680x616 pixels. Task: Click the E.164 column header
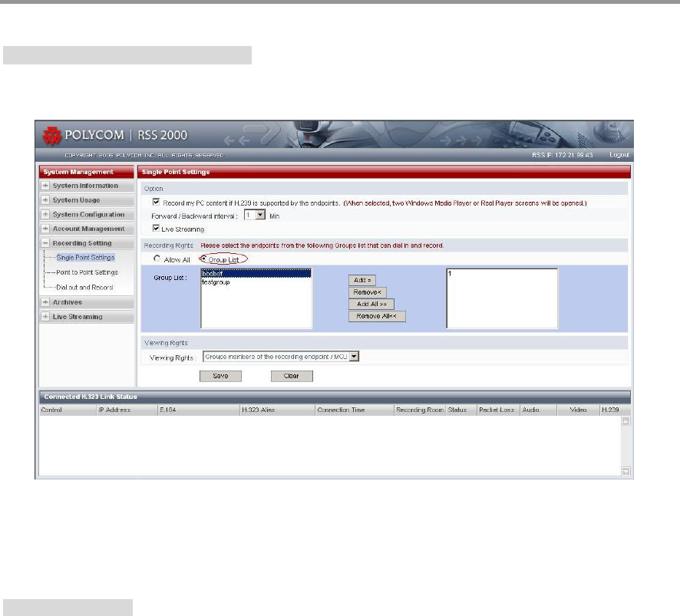[199, 410]
